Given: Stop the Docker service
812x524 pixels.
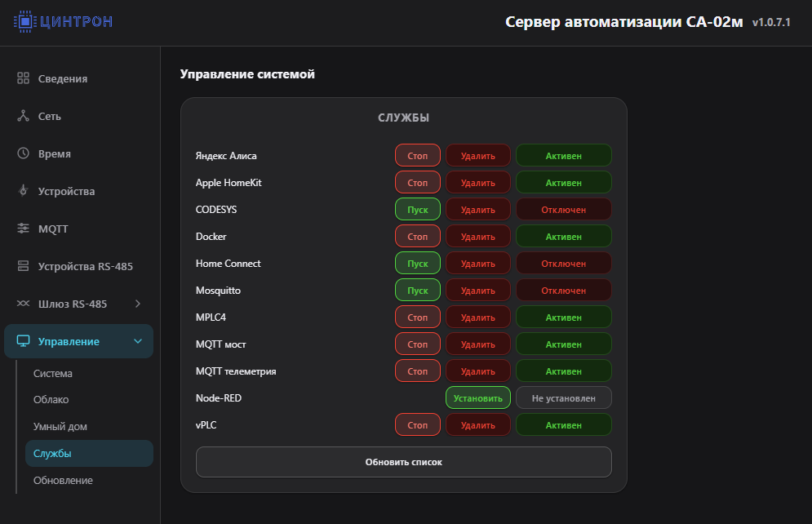Looking at the screenshot, I should 417,236.
